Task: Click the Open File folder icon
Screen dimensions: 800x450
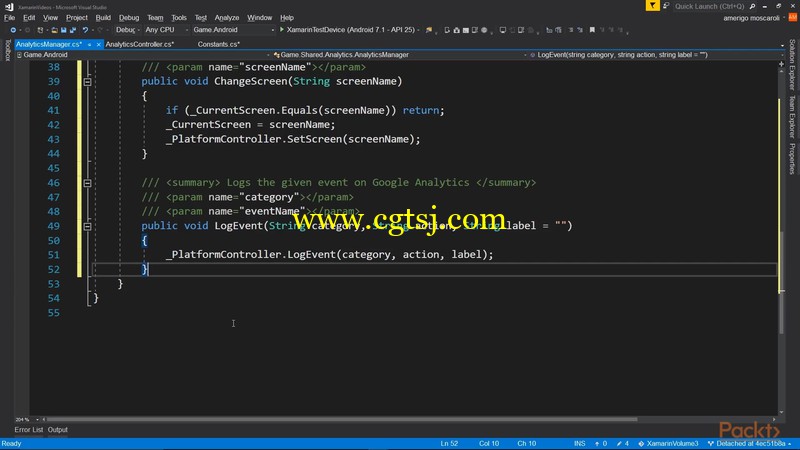Action: (55, 30)
